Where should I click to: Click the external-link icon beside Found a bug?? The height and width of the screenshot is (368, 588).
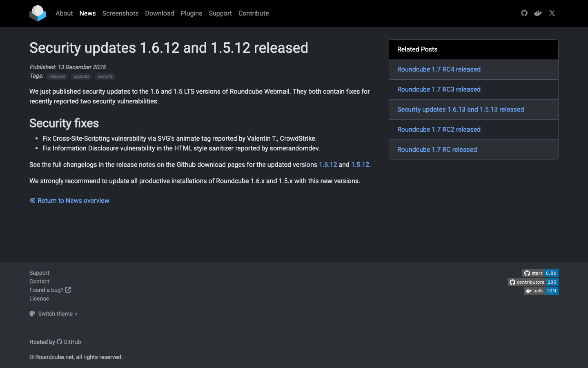click(68, 289)
